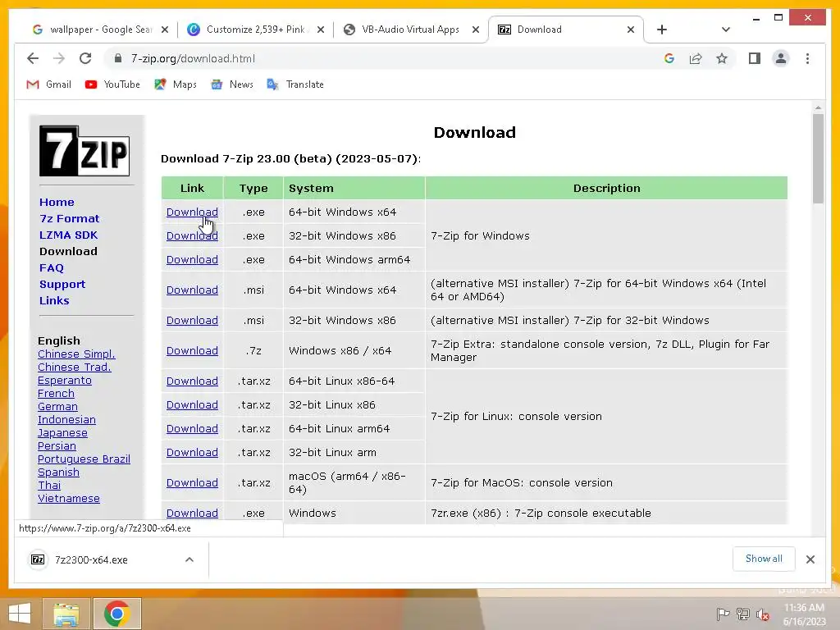Open 7z Format page
The height and width of the screenshot is (630, 840).
pos(69,218)
